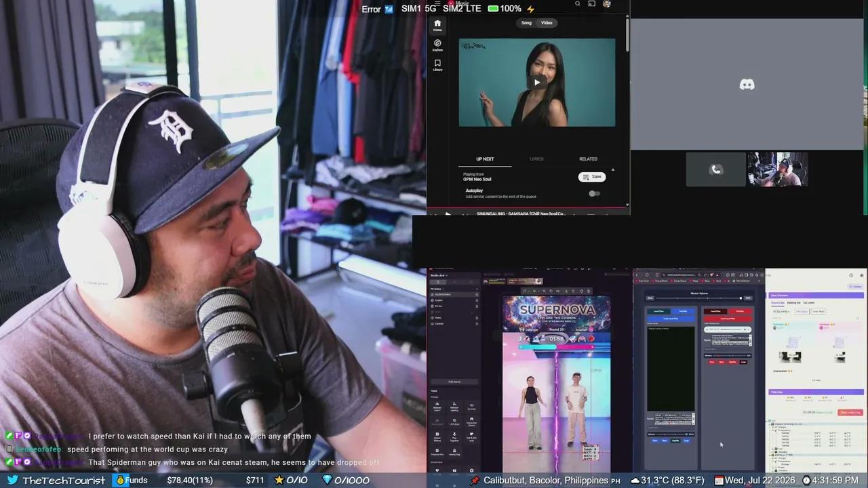Open Explore in YouTube Music sidebar
The image size is (868, 488).
tap(437, 45)
